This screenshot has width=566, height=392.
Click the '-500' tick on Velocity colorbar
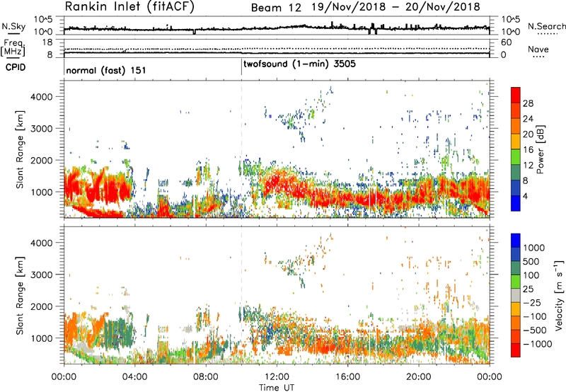click(x=535, y=330)
